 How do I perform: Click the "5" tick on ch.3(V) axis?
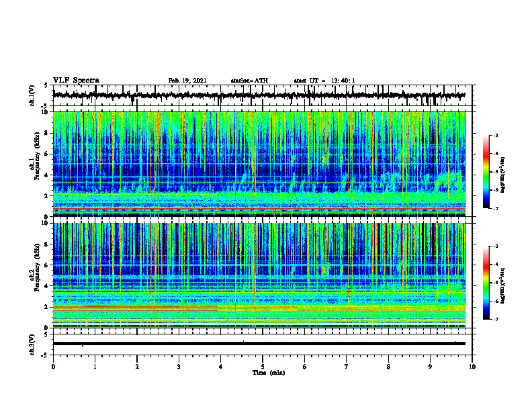click(x=46, y=334)
